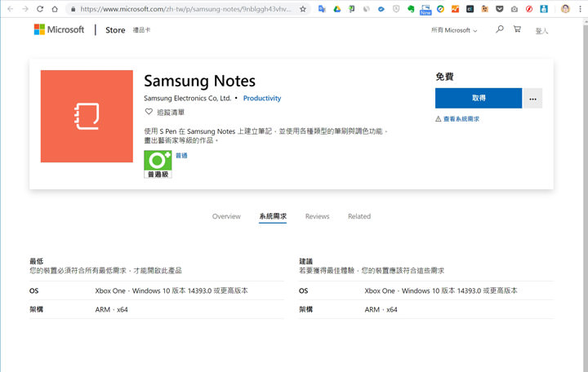Open the Related tab
588x372 pixels.
pyautogui.click(x=359, y=216)
